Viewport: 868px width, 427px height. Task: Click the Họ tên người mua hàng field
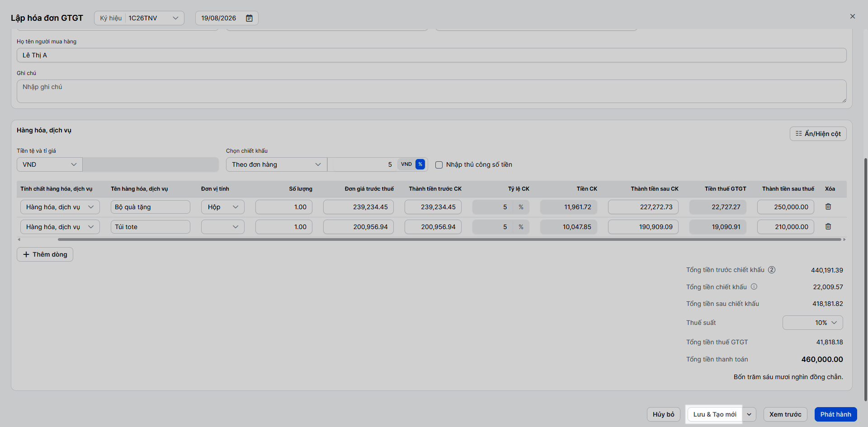click(432, 55)
